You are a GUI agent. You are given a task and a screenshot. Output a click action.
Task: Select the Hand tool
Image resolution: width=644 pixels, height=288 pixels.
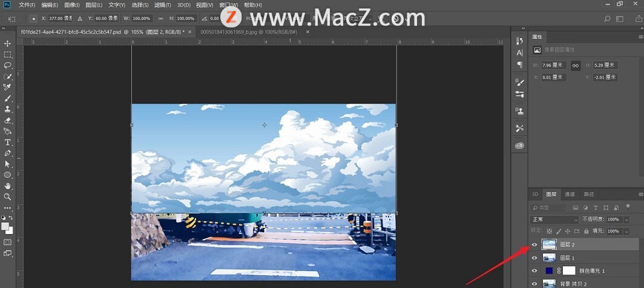tap(8, 186)
